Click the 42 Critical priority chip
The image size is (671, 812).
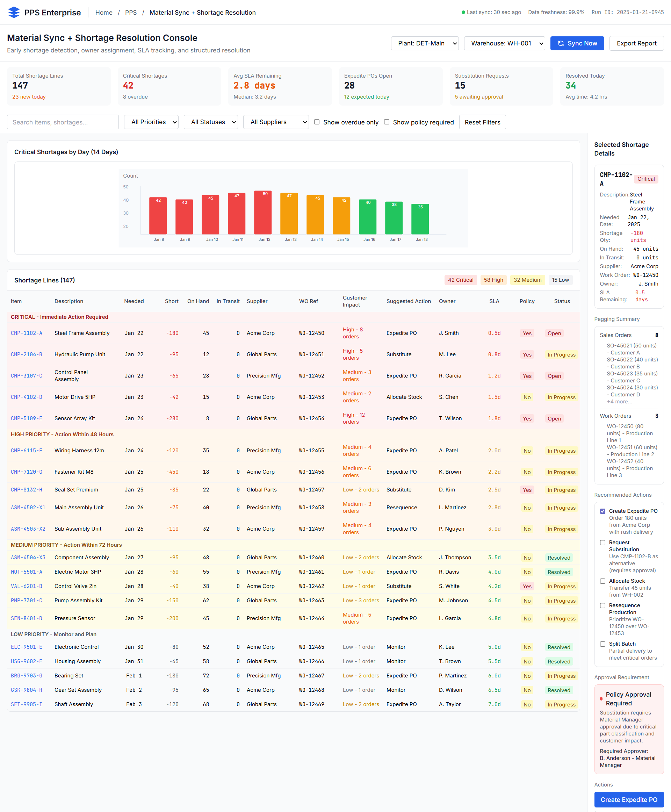(460, 280)
